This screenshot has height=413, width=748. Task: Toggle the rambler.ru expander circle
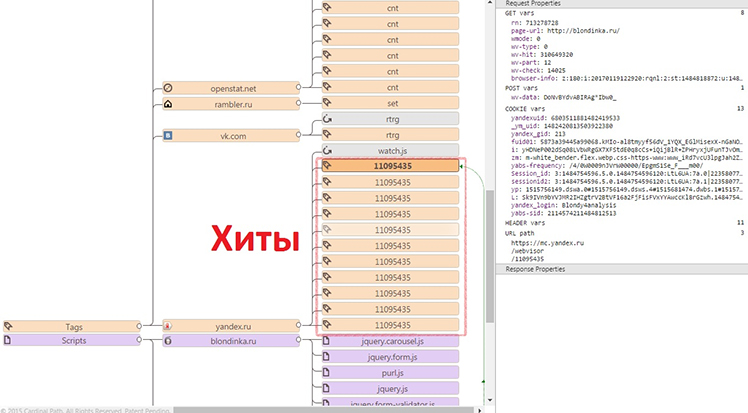click(x=298, y=103)
